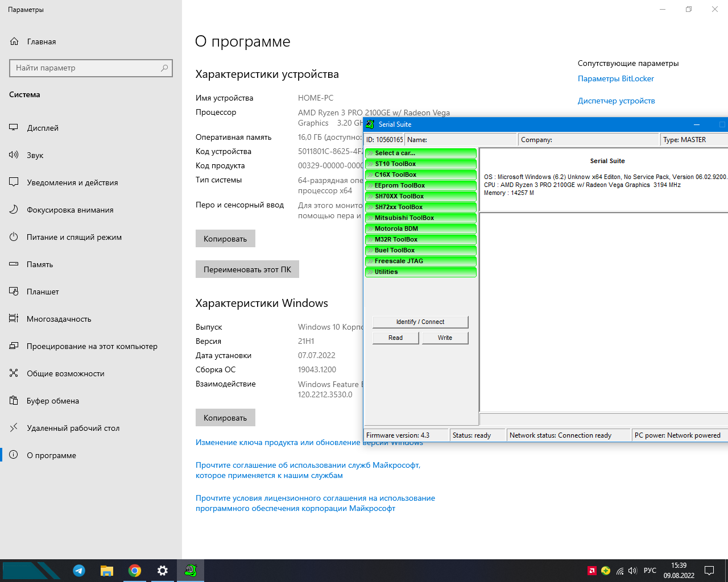Expand the Select a car... section
Viewport: 728px width, 582px height.
point(420,153)
